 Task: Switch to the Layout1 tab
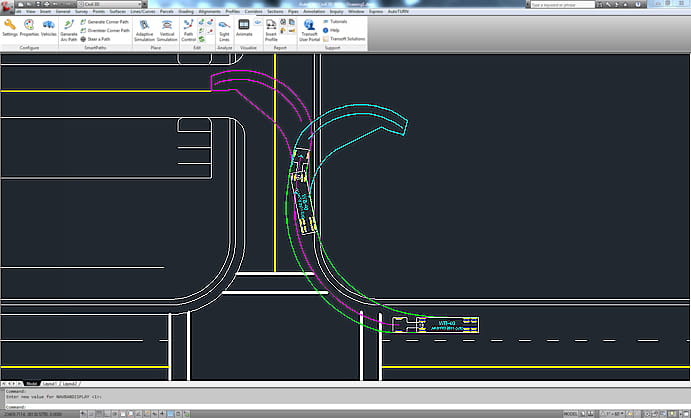click(50, 384)
